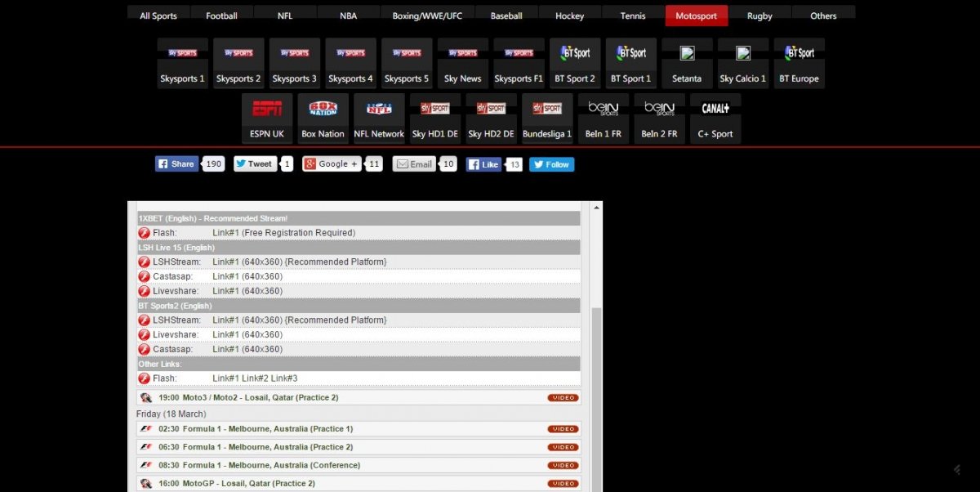Screen dimensions: 980x492
Task: Click the Twitter Tweet button
Action: click(x=255, y=164)
